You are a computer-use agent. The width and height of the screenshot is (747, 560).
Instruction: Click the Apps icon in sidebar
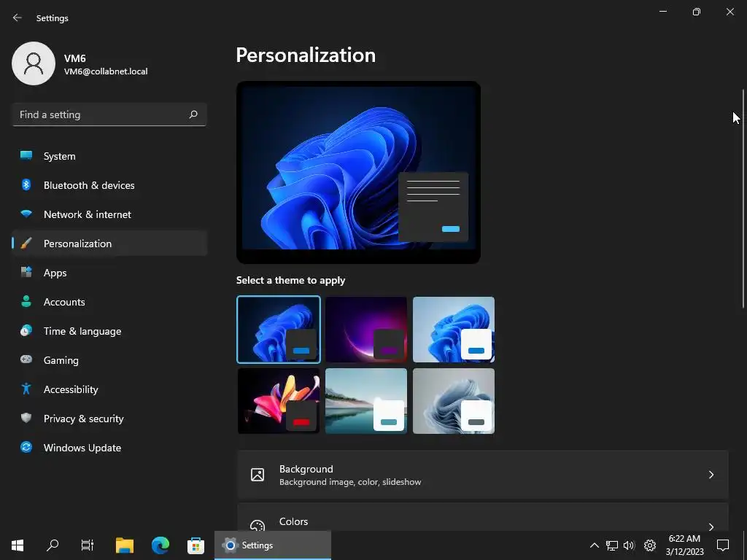(26, 272)
